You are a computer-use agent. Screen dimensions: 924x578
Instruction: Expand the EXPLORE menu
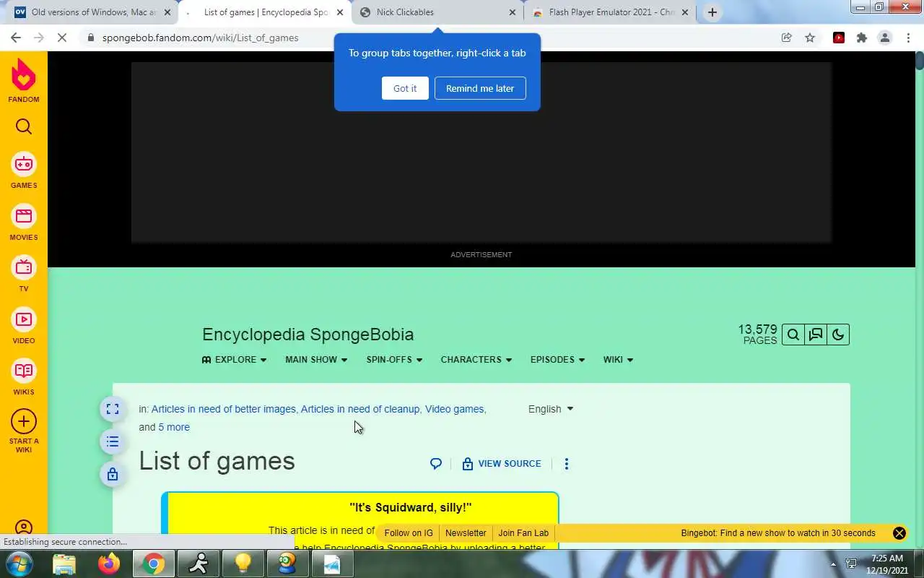[235, 359]
